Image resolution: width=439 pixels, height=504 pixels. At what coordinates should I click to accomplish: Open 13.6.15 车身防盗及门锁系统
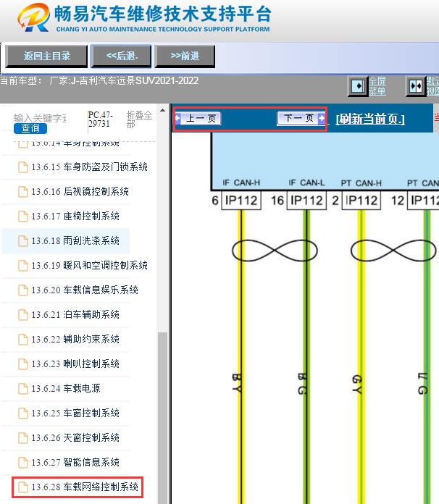(x=89, y=167)
